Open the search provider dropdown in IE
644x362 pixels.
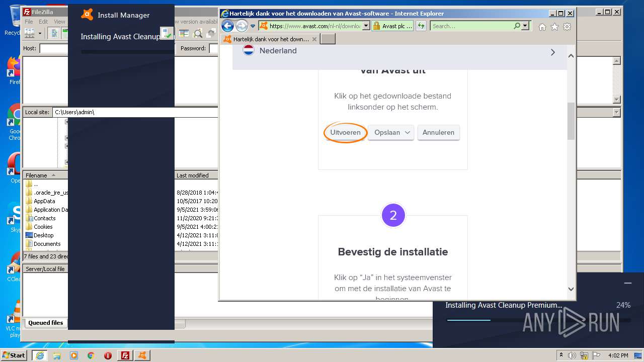(526, 26)
